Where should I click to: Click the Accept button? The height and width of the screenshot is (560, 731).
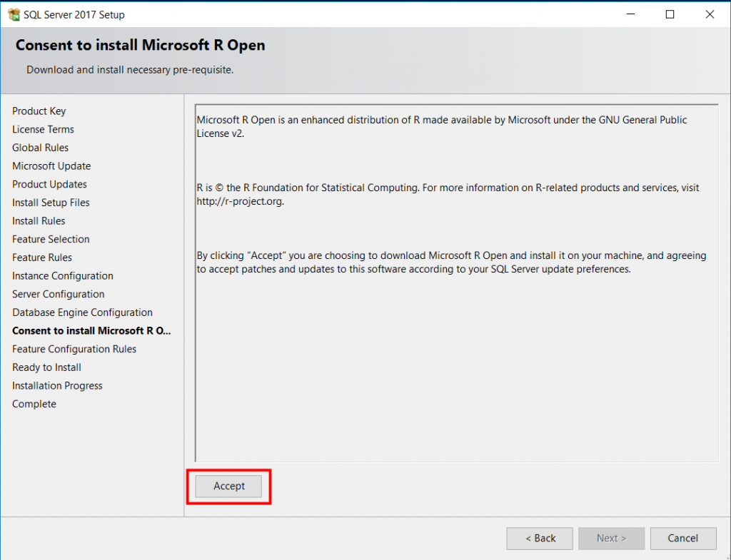228,486
